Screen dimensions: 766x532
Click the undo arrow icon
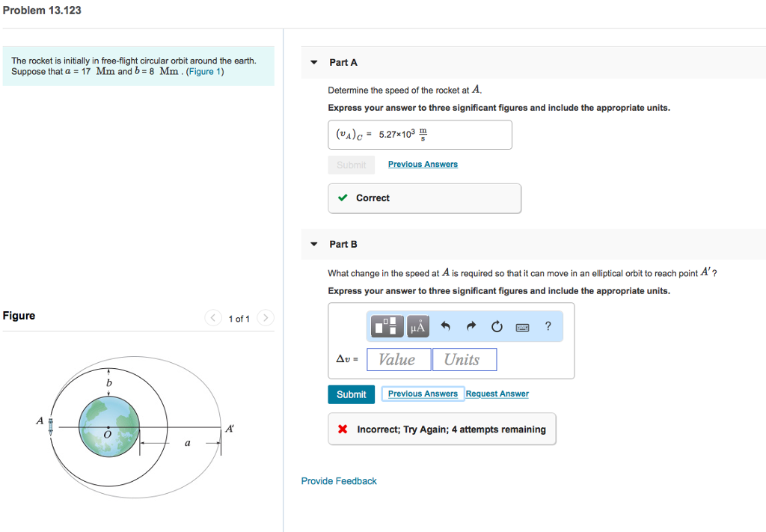click(447, 326)
